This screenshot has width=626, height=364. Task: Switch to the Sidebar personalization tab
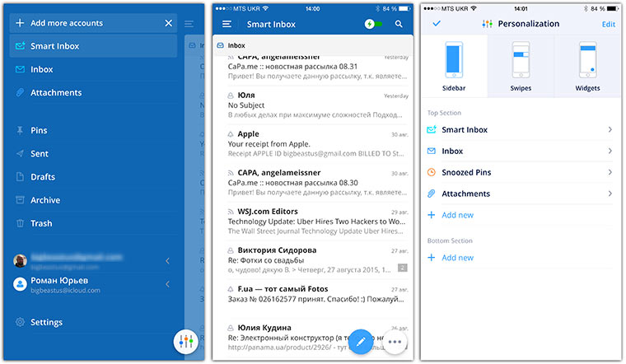pyautogui.click(x=454, y=66)
